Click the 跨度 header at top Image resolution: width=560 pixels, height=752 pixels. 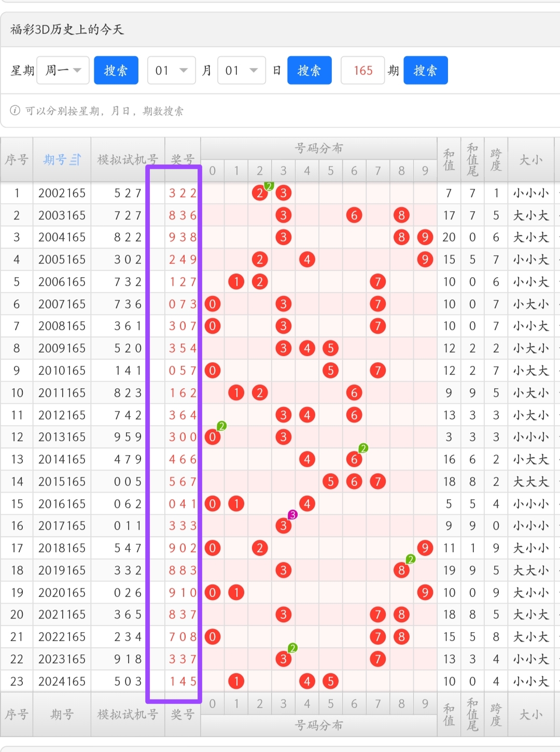point(496,159)
